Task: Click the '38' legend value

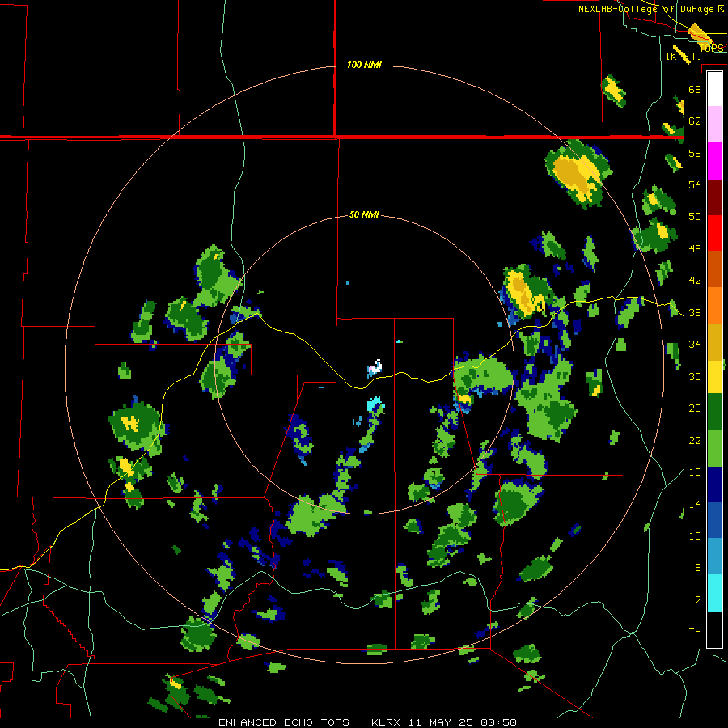Action: (x=695, y=313)
